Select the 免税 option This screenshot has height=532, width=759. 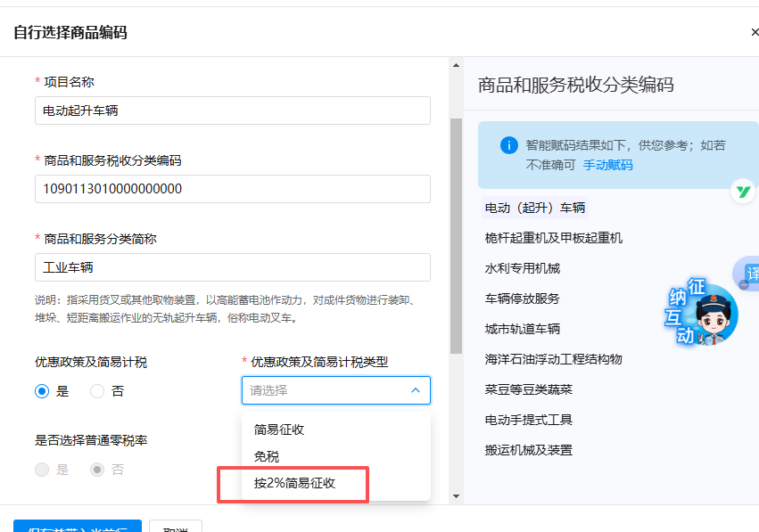[267, 458]
